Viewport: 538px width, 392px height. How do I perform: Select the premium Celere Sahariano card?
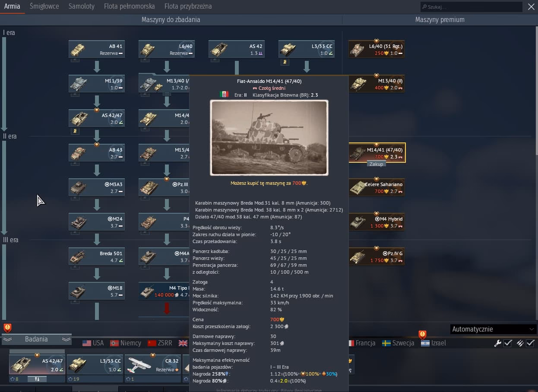pyautogui.click(x=377, y=187)
